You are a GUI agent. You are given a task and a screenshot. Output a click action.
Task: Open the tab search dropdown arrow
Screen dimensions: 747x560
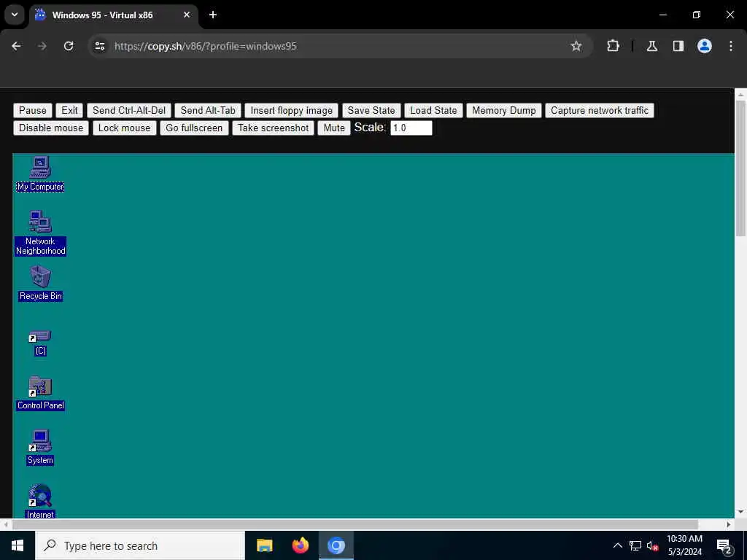(15, 15)
